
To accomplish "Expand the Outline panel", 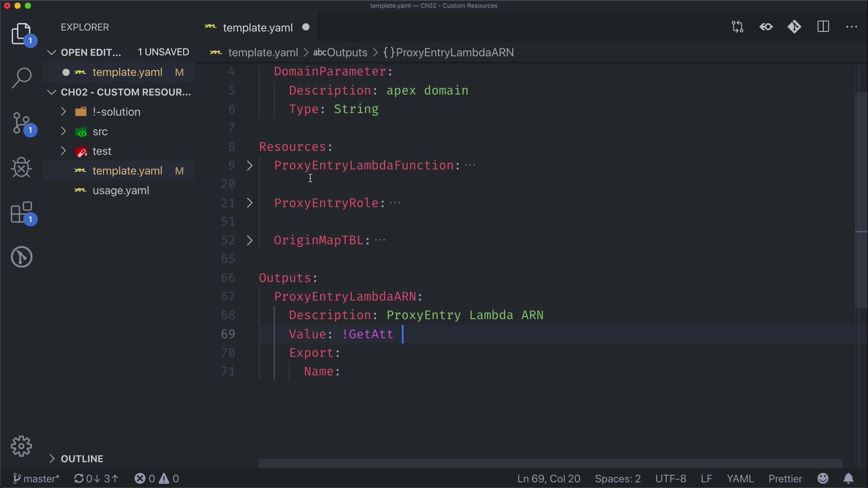I will coord(82,459).
